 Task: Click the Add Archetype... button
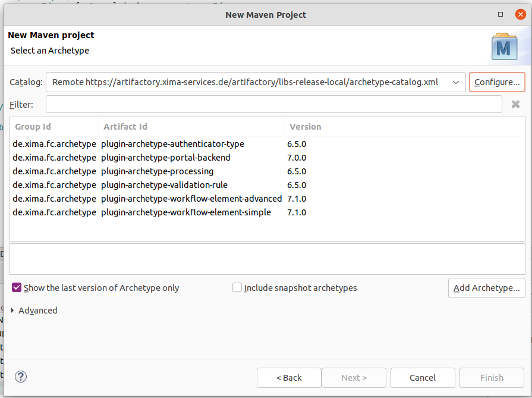point(487,288)
